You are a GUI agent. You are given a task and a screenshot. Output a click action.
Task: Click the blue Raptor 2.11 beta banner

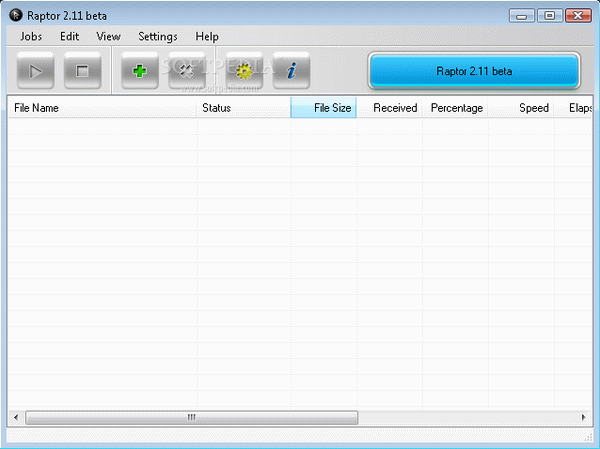[474, 71]
